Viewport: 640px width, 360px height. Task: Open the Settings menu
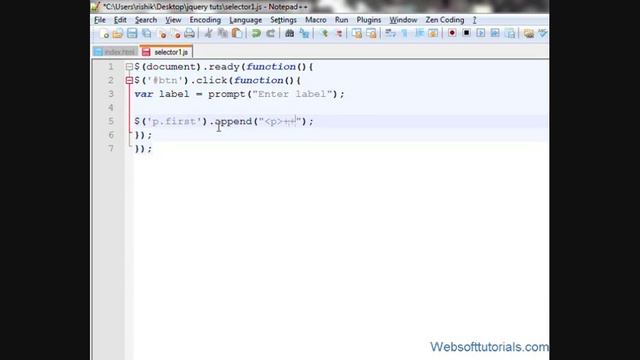(x=283, y=20)
